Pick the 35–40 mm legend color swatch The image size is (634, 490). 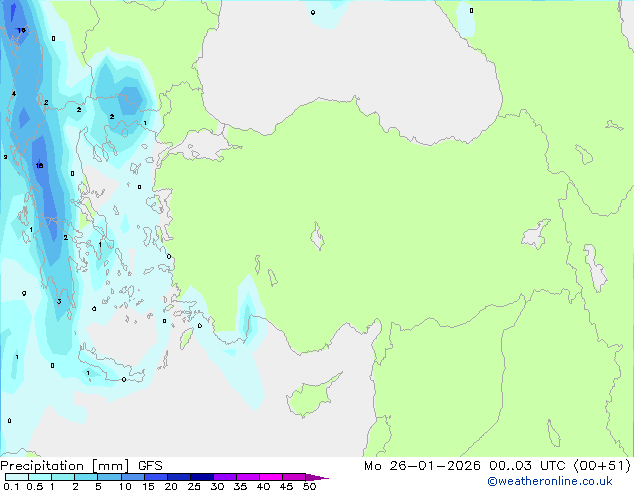click(x=248, y=477)
